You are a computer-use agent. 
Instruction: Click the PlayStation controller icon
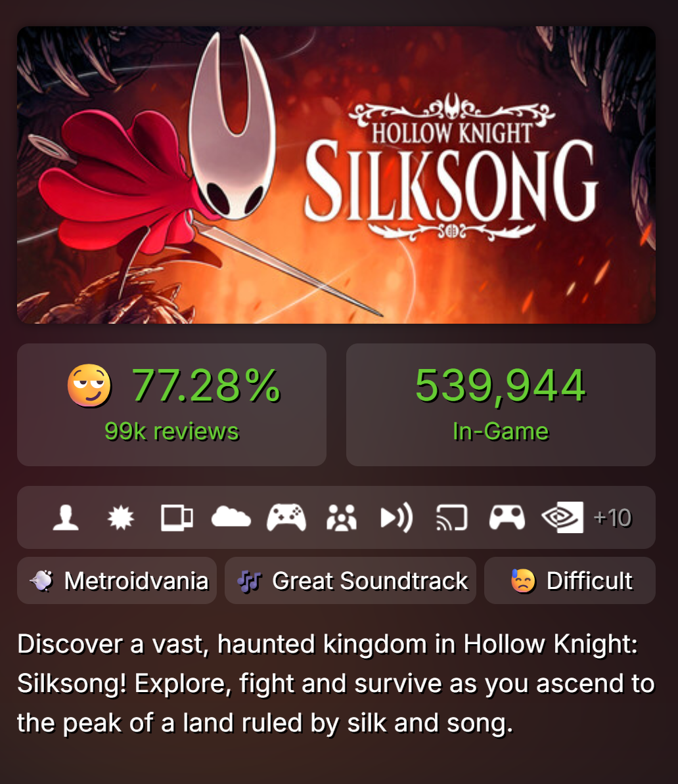click(x=507, y=517)
